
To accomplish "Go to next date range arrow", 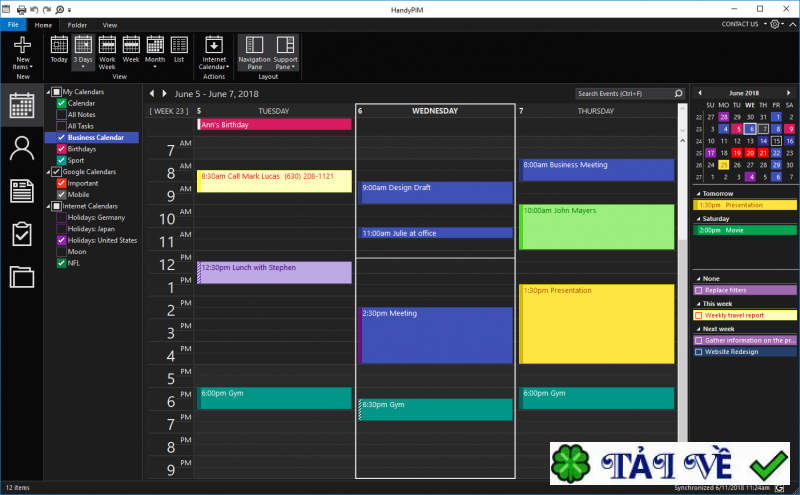I will [x=164, y=93].
